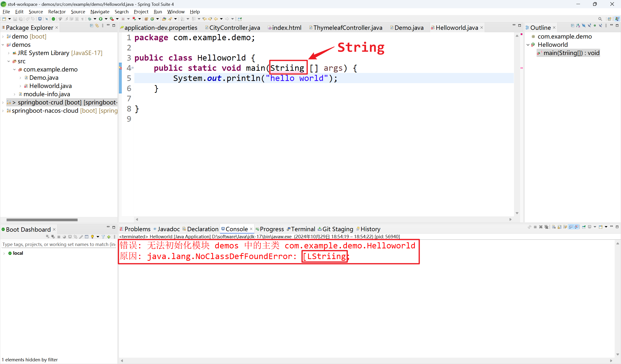Click the Clear Console icon
The width and height of the screenshot is (621, 364).
[554, 227]
